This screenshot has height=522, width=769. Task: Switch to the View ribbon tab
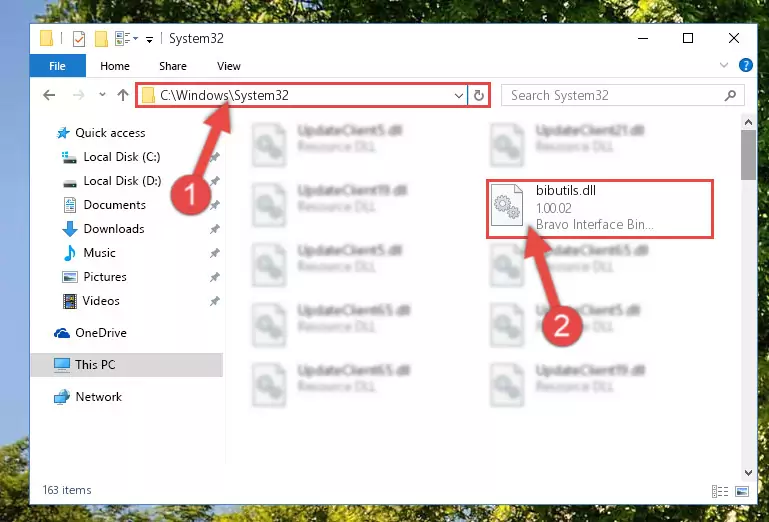pos(229,66)
